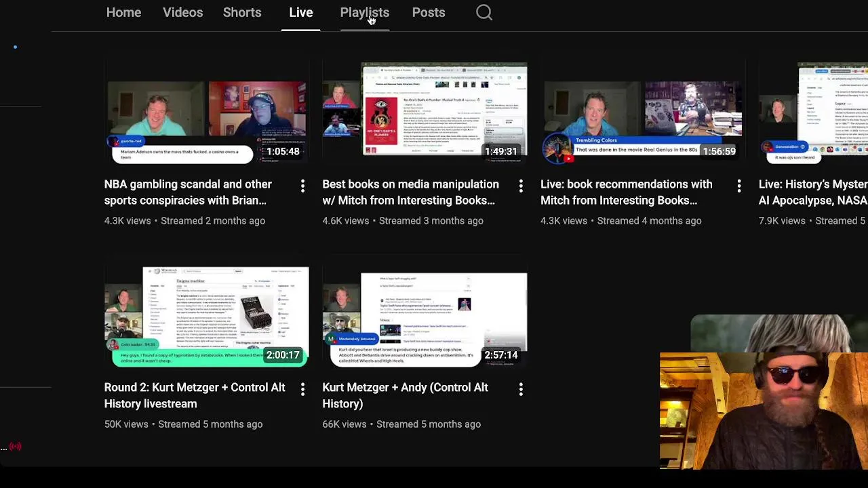Screen dimensions: 868x488
Task: Play the Best books on media manipulation thumbnail
Action: pos(425,113)
